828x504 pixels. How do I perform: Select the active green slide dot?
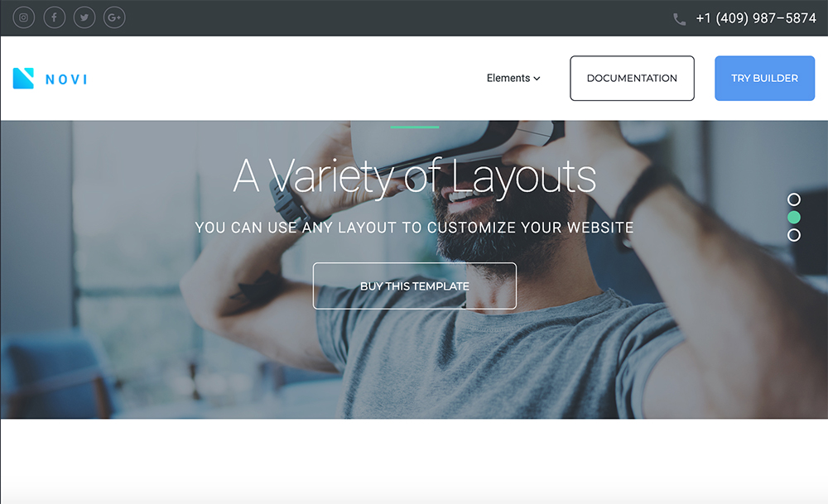click(x=794, y=218)
